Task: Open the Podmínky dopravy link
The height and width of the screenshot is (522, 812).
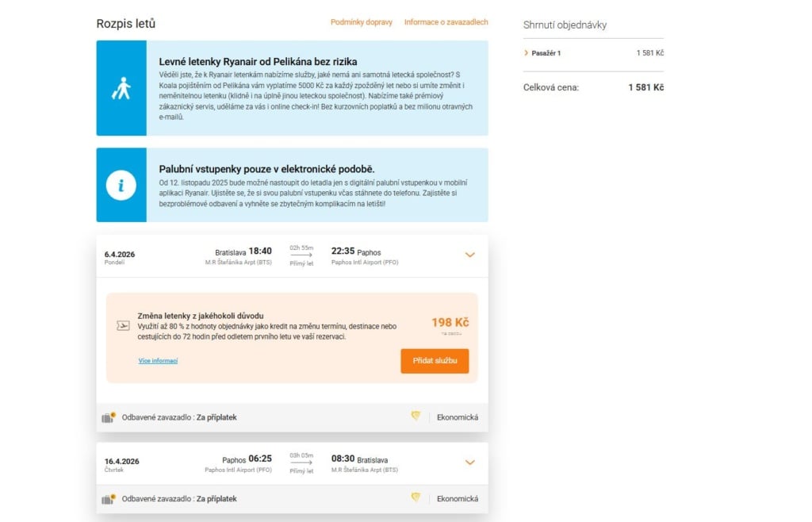Action: 362,22
